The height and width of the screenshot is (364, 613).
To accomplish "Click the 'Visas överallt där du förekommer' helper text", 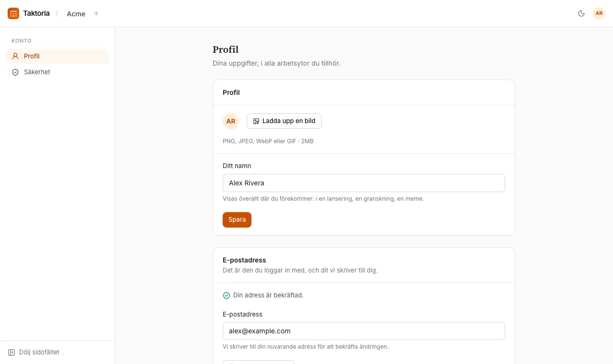I will tap(323, 198).
